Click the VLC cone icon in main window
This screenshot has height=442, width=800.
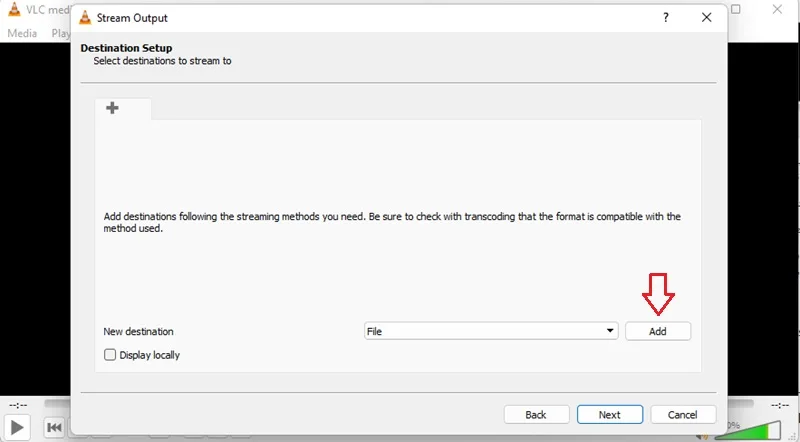[14, 9]
